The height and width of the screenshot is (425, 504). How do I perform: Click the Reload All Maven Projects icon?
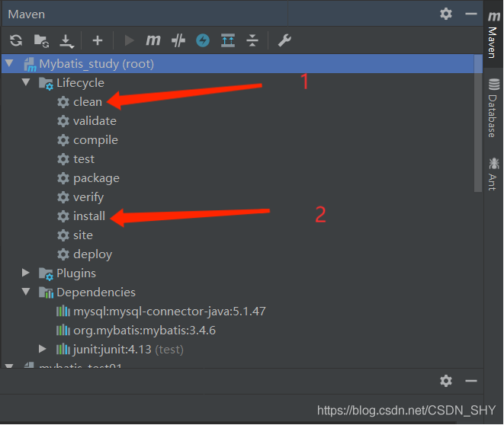(x=16, y=40)
